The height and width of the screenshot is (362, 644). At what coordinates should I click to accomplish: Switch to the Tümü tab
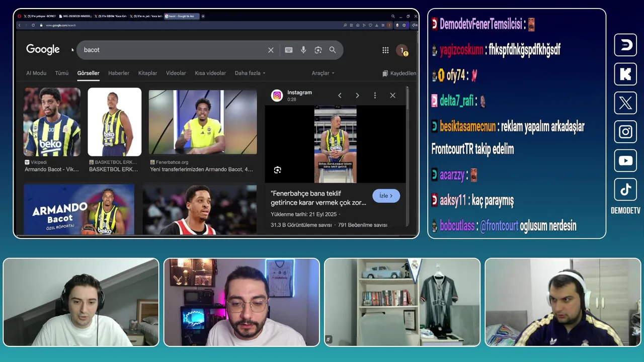pos(62,73)
